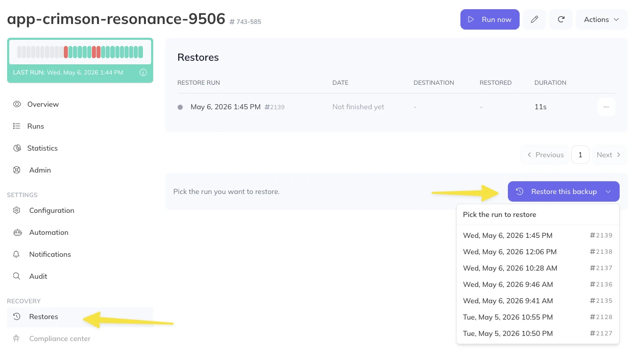
Task: Go to Runs in the sidebar
Action: (x=36, y=126)
